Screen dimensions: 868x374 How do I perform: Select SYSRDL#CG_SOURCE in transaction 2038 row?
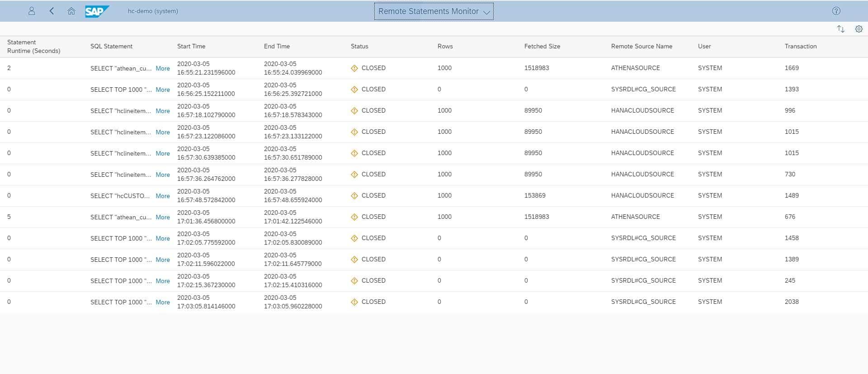pos(643,302)
